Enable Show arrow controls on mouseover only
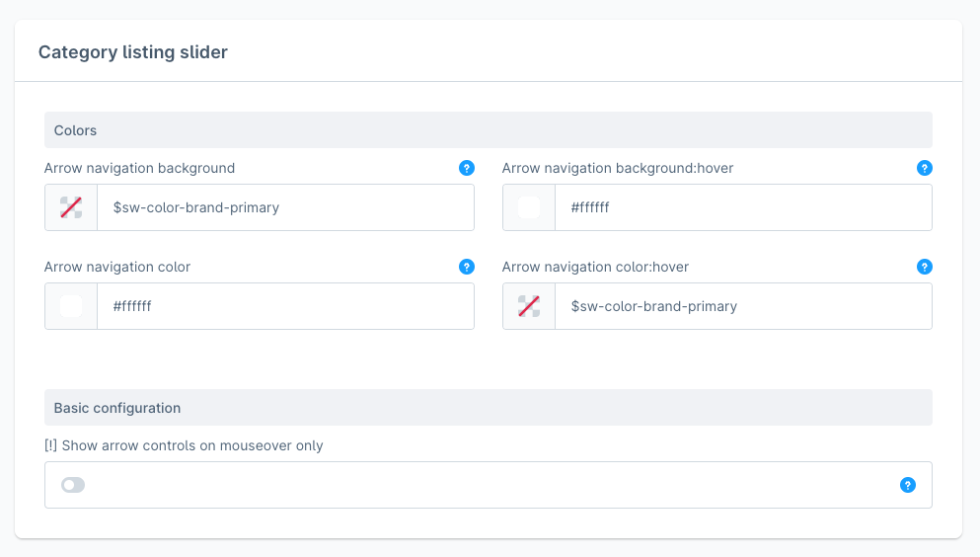Image resolution: width=980 pixels, height=557 pixels. 73,485
